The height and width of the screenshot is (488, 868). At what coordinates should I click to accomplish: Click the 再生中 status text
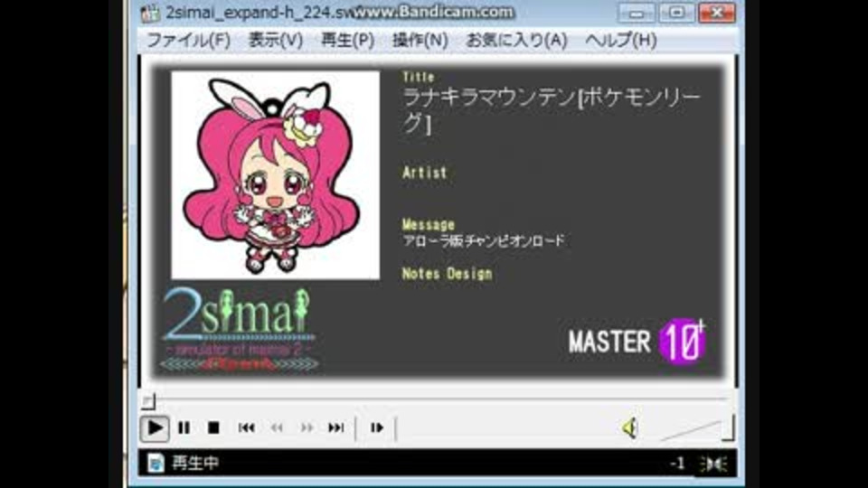(x=195, y=463)
